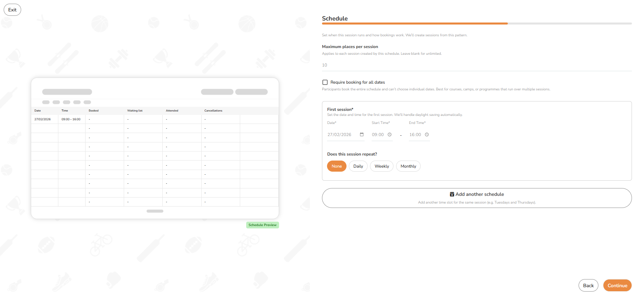Click the calendar-plus icon beside Add another schedule
The width and height of the screenshot is (644, 306).
coord(452,194)
